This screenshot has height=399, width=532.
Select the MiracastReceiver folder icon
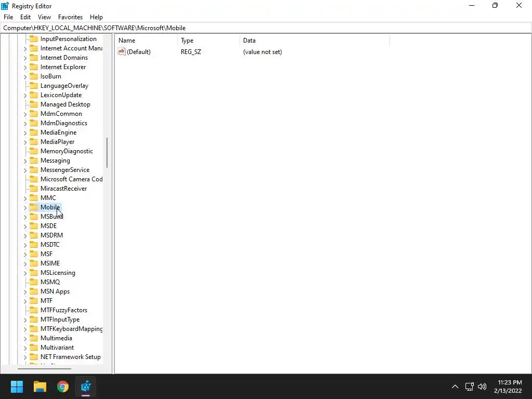tap(34, 188)
